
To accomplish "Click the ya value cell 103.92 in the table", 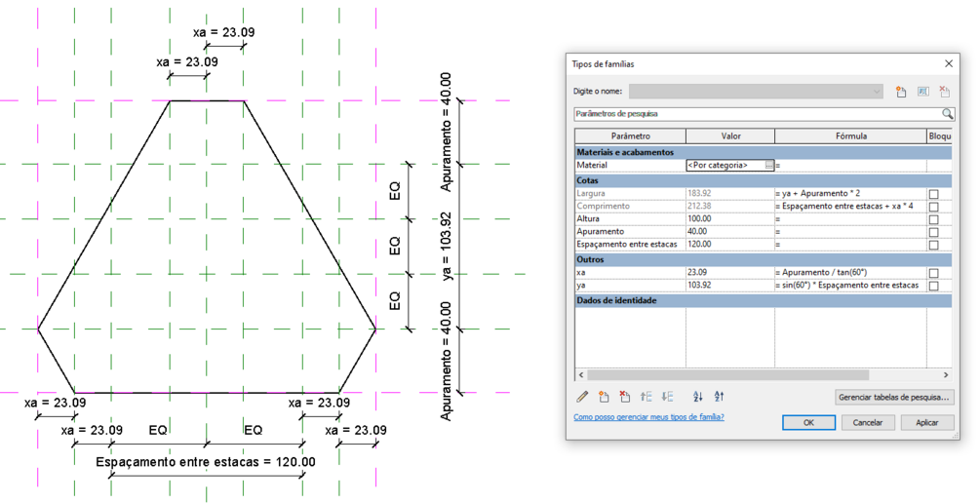I will (x=730, y=285).
